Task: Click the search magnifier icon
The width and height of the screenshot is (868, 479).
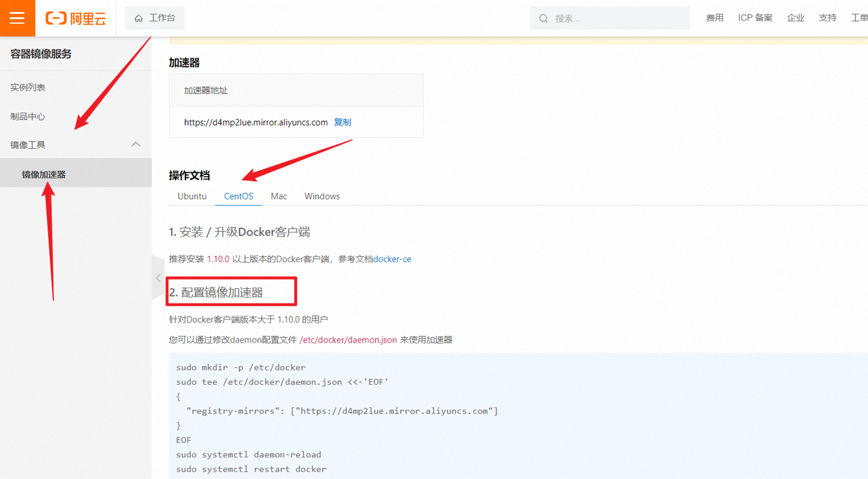Action: point(544,19)
